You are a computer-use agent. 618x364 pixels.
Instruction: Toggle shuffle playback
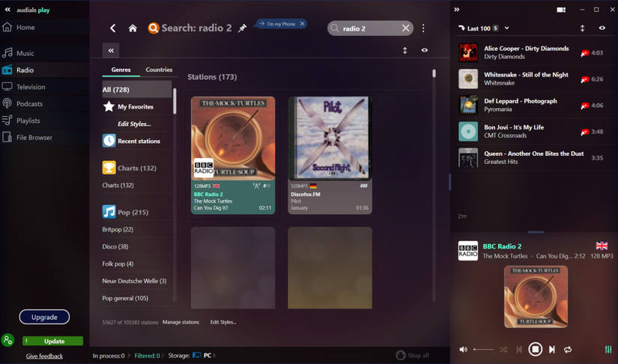[503, 350]
